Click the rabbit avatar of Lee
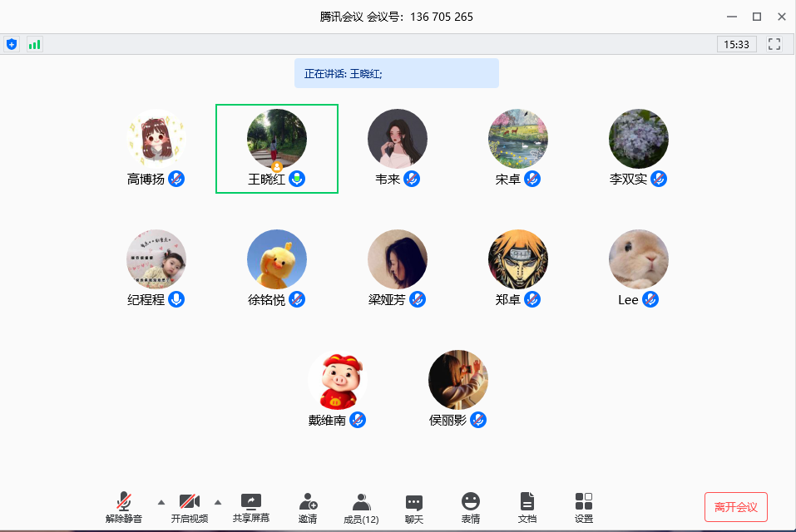Screen dimensions: 796x532 tap(639, 259)
